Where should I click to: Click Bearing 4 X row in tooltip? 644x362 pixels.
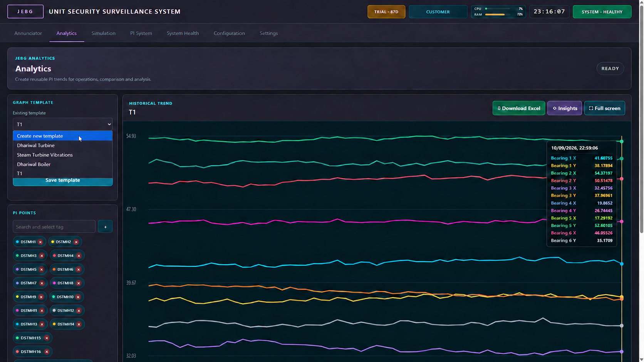[582, 203]
